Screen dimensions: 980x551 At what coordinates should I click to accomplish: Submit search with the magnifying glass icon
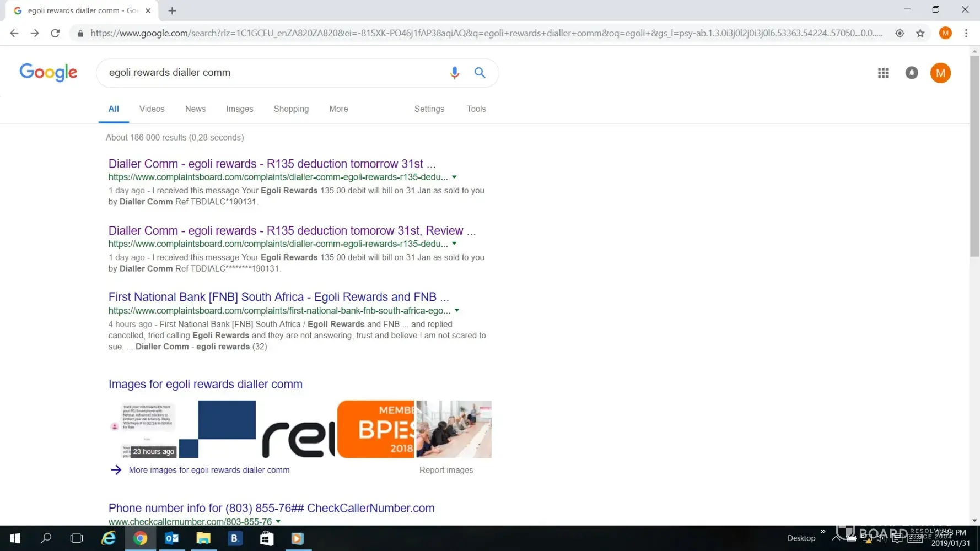click(x=480, y=73)
